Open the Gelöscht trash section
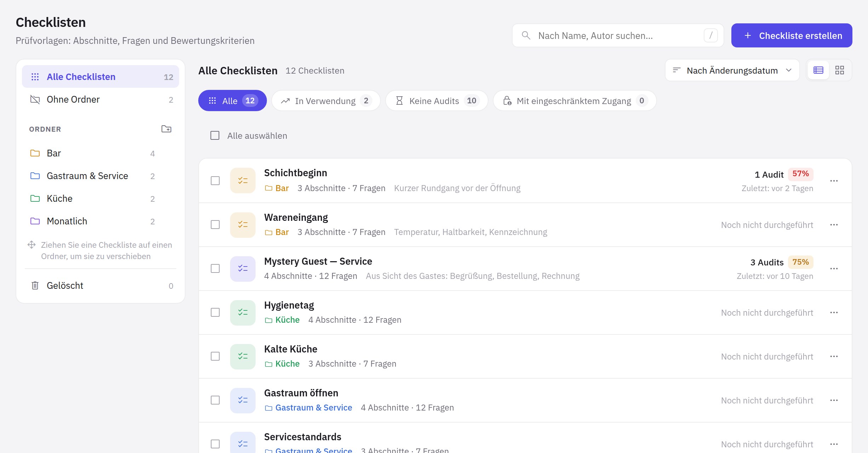 coord(101,286)
